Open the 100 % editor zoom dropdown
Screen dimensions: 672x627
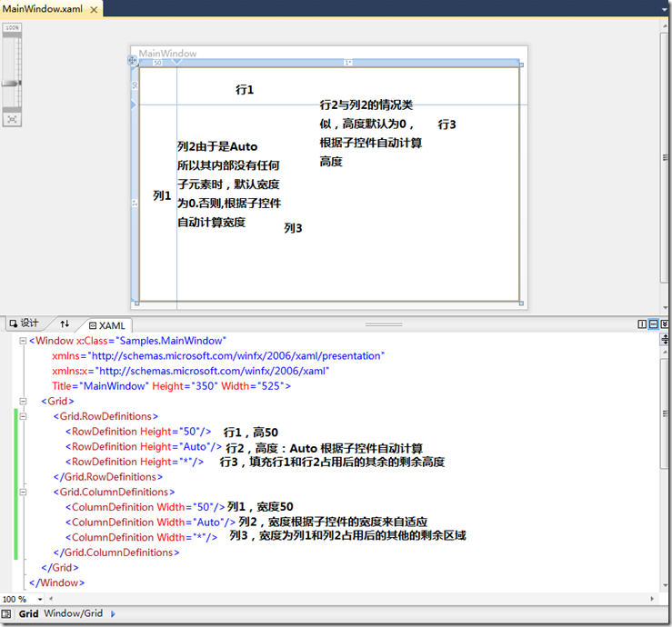(x=40, y=599)
